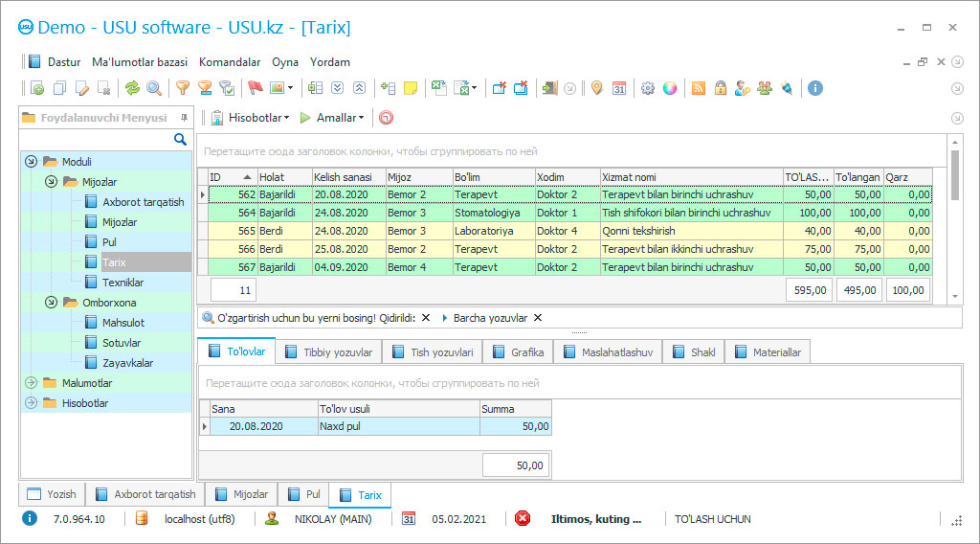Viewport: 980px width, 544px height.
Task: Open the Komandalar menu
Action: (230, 62)
